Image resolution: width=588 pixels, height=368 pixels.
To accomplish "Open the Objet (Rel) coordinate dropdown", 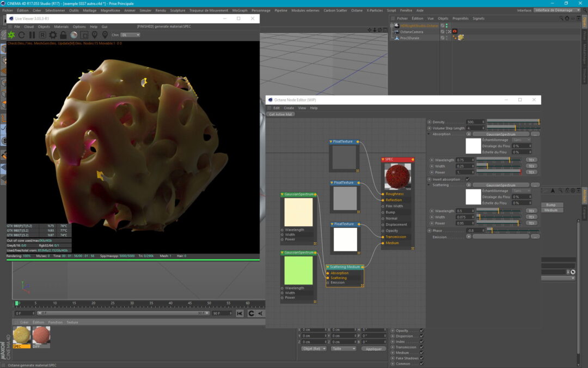I will pos(314,348).
